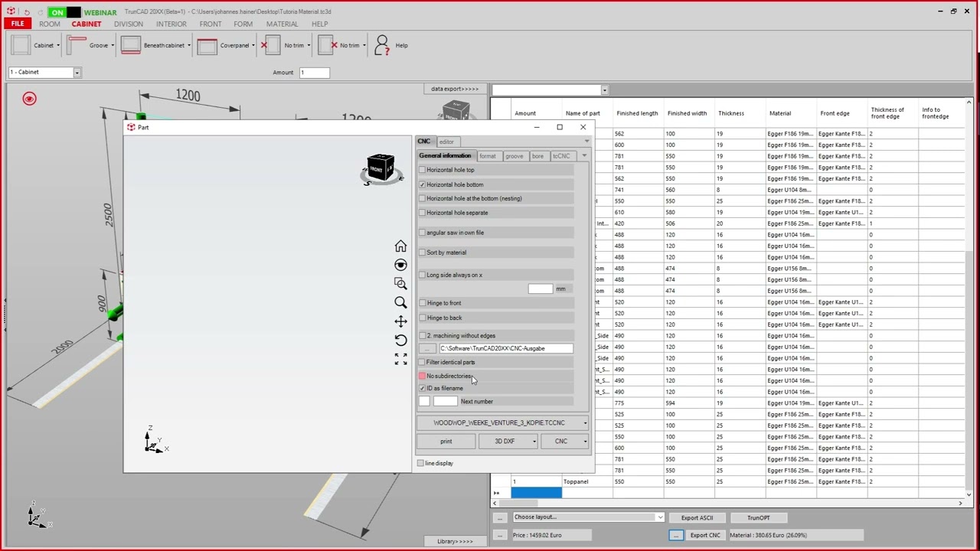This screenshot has width=980, height=551.
Task: Click the TrunCAD logo icon in title bar
Action: pos(11,11)
